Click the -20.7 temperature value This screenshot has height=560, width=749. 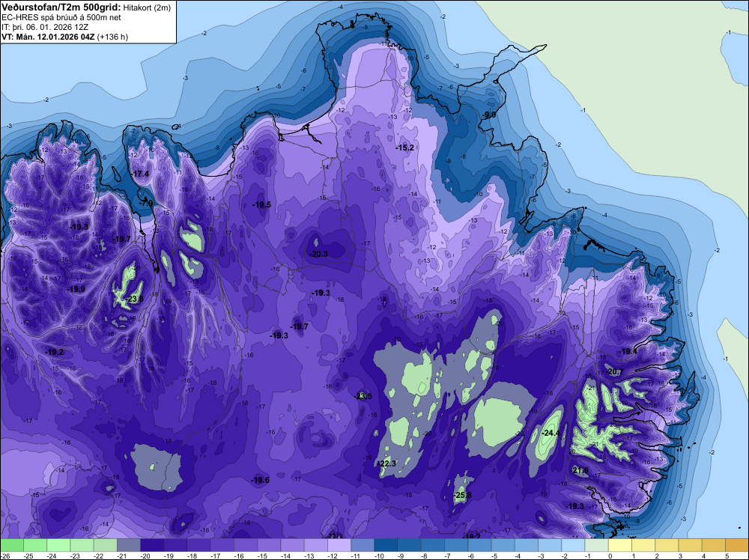point(614,371)
